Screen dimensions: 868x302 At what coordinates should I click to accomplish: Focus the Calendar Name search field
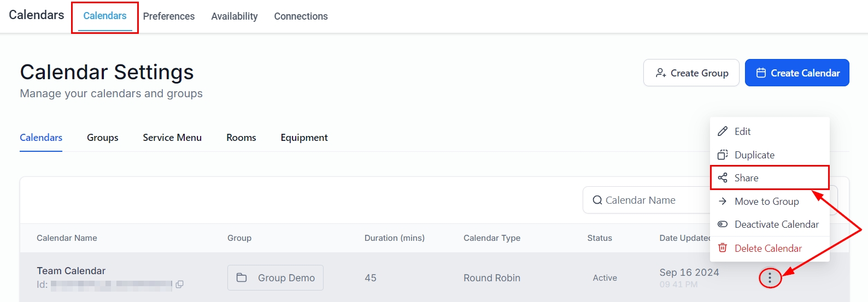pyautogui.click(x=650, y=200)
